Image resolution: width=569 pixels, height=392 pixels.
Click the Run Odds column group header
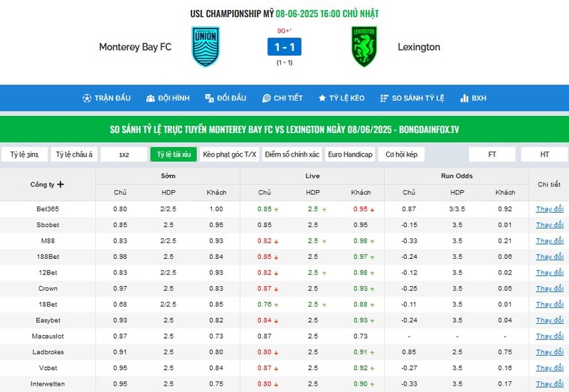pyautogui.click(x=457, y=176)
